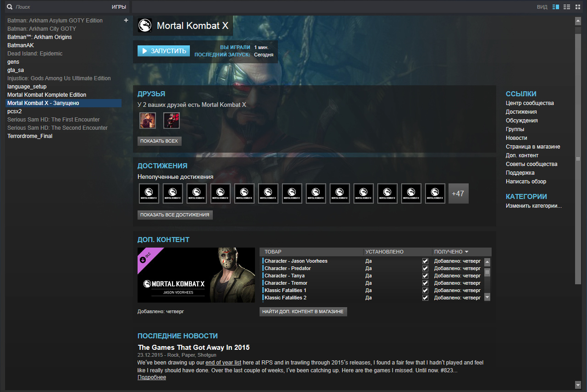This screenshot has height=392, width=587.
Task: Sort DLC table by ТОВАР column
Action: coord(273,252)
